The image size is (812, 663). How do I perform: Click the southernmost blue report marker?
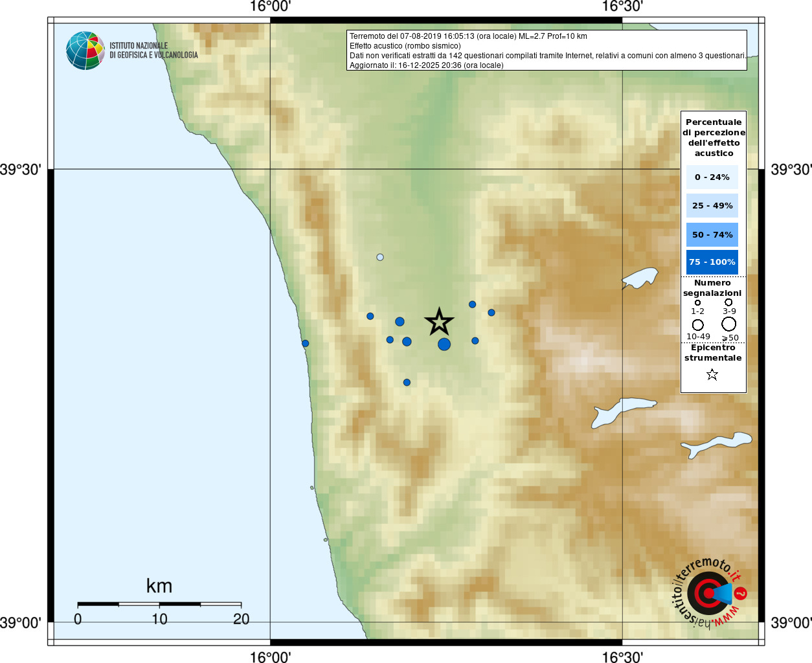pyautogui.click(x=407, y=383)
